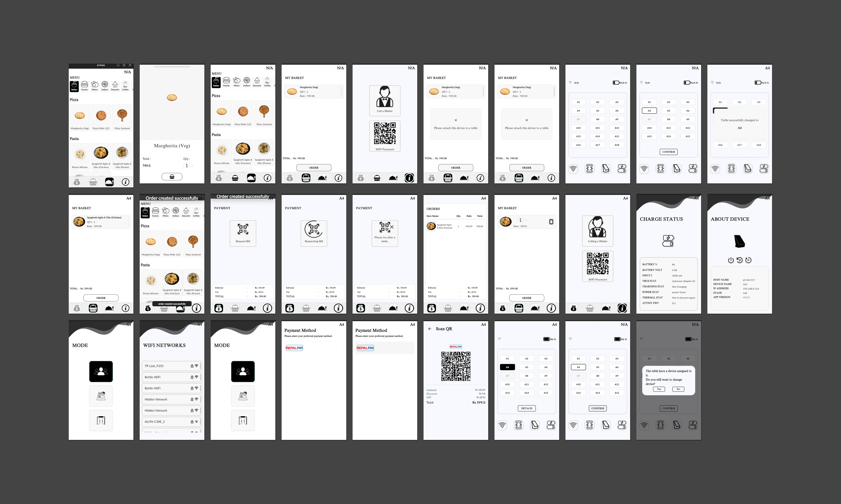Tap the Call a Waiter icon
This screenshot has width=841, height=504.
click(385, 100)
